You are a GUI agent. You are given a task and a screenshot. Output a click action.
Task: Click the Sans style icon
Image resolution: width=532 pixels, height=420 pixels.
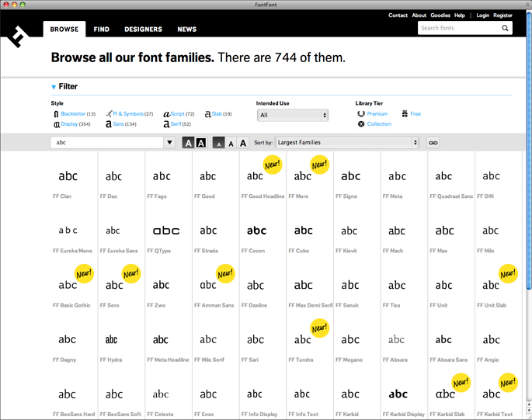109,124
